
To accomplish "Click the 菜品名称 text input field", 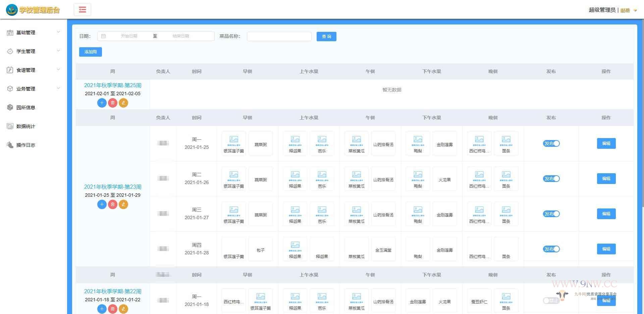I will click(x=279, y=37).
